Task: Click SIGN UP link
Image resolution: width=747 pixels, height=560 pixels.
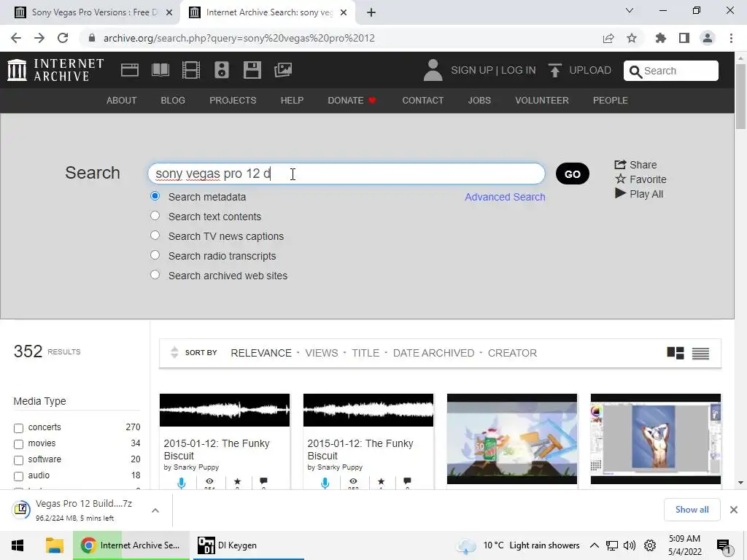Action: pos(472,70)
